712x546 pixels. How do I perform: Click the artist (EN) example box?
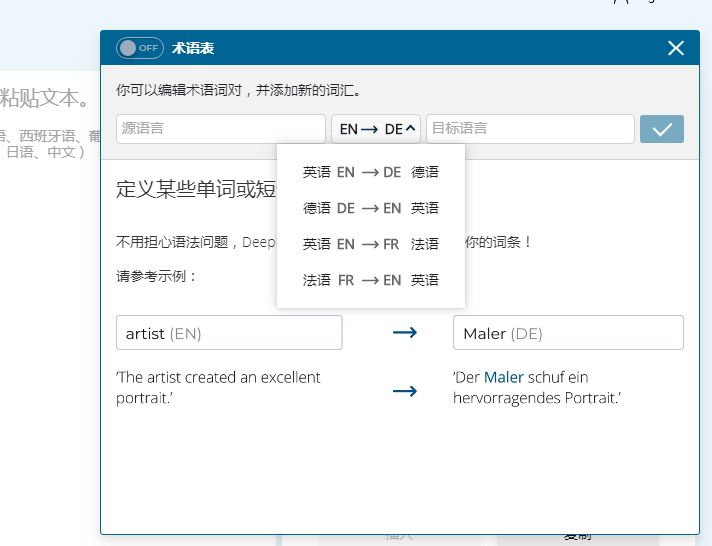tap(229, 333)
